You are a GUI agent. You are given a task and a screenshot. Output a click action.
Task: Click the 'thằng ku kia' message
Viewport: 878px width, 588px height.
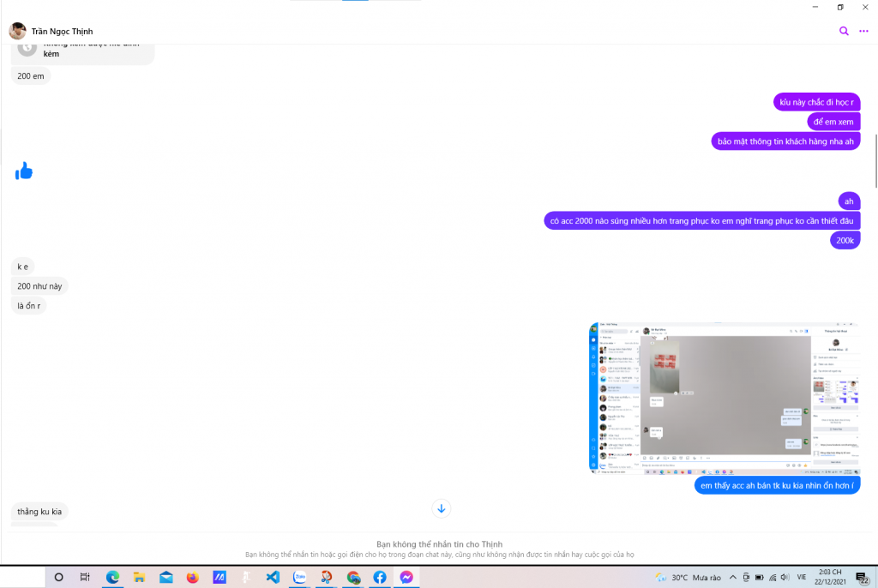39,511
